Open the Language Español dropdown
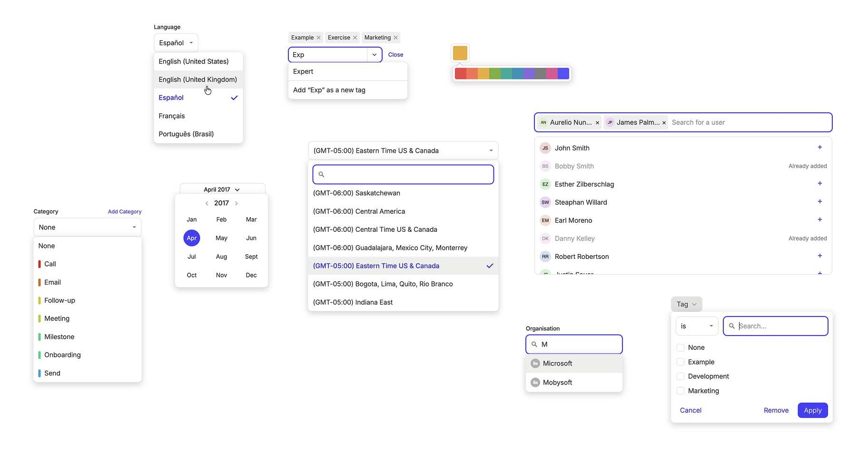This screenshot has width=868, height=455. point(176,43)
